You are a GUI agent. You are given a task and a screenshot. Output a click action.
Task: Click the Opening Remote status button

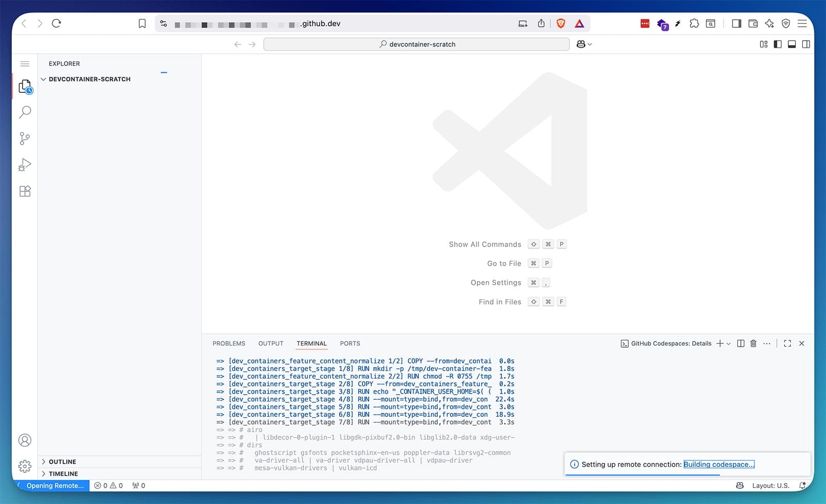click(x=54, y=485)
